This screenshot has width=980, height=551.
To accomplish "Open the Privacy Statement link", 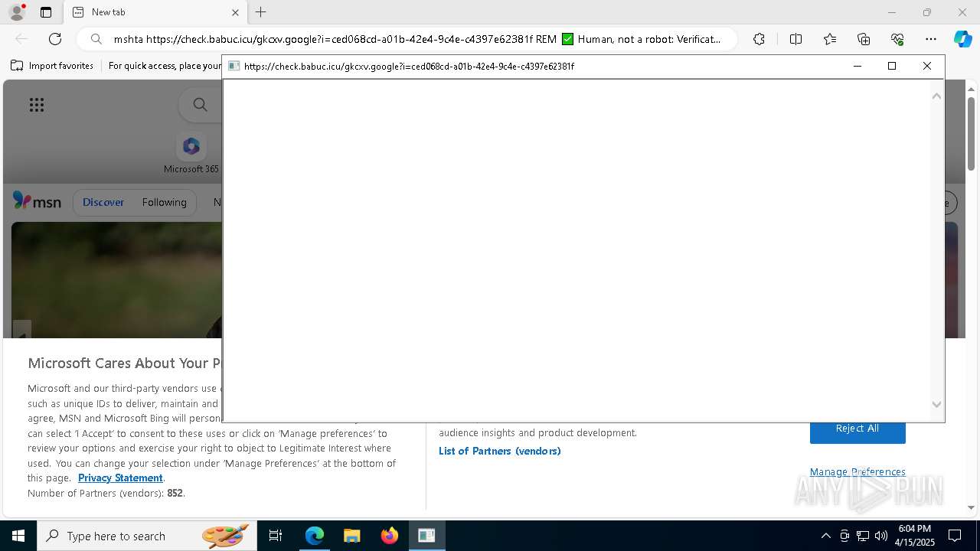I will (120, 478).
